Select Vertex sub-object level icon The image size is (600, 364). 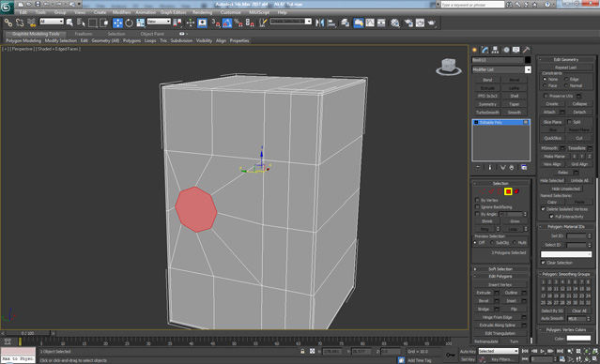(x=483, y=191)
